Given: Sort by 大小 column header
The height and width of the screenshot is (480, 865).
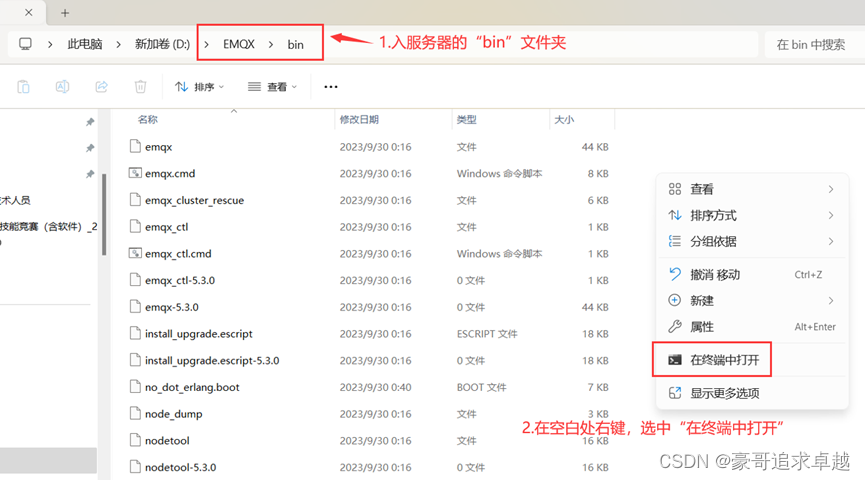Looking at the screenshot, I should 564,119.
